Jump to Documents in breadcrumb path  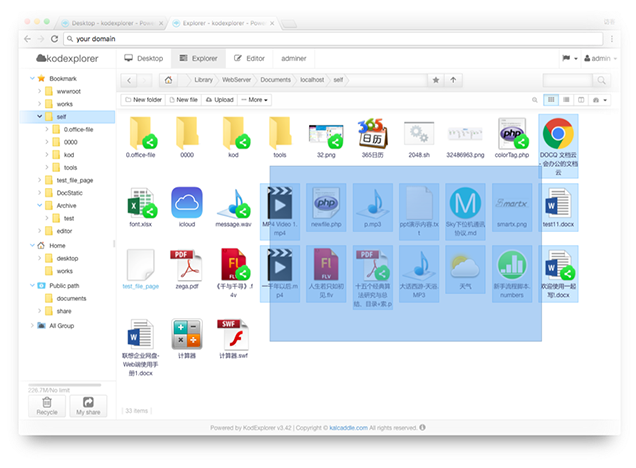click(x=275, y=80)
